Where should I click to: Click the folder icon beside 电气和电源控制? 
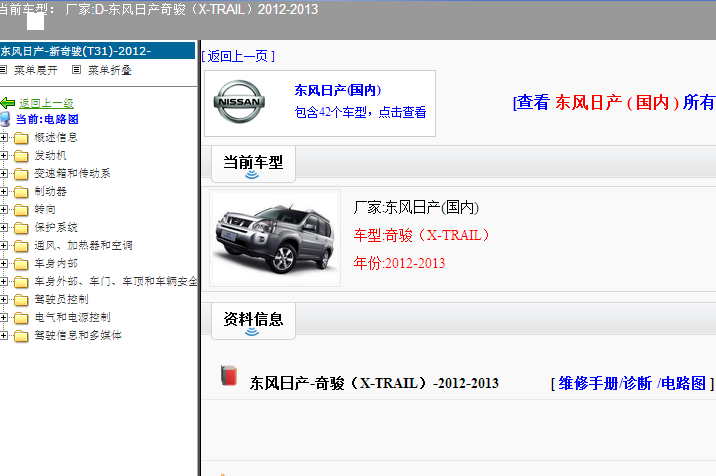coord(21,317)
